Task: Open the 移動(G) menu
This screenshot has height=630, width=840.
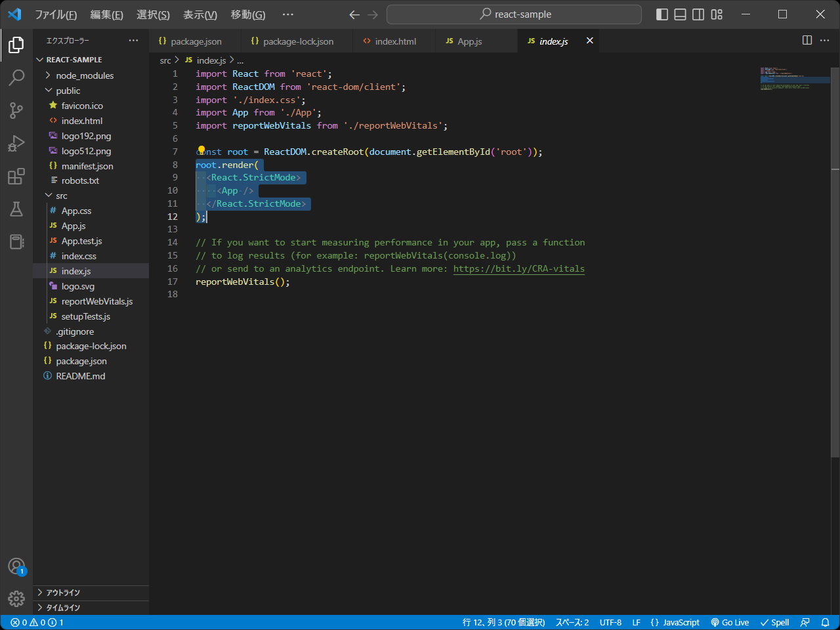Action: click(248, 14)
